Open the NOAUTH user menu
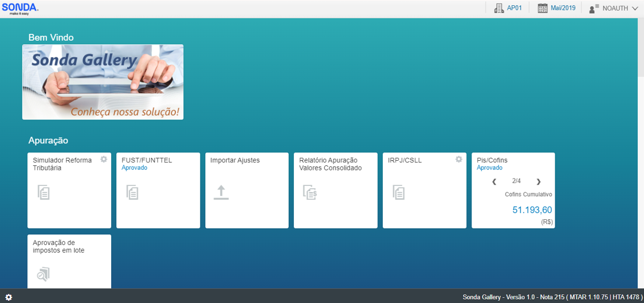The image size is (644, 303). 615,8
